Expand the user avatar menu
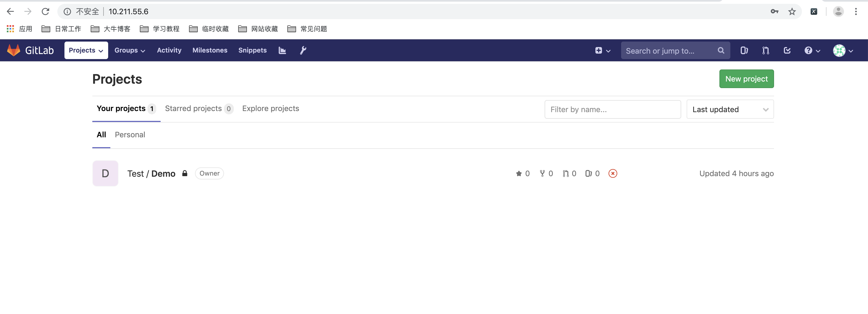This screenshot has width=868, height=314. tap(842, 50)
